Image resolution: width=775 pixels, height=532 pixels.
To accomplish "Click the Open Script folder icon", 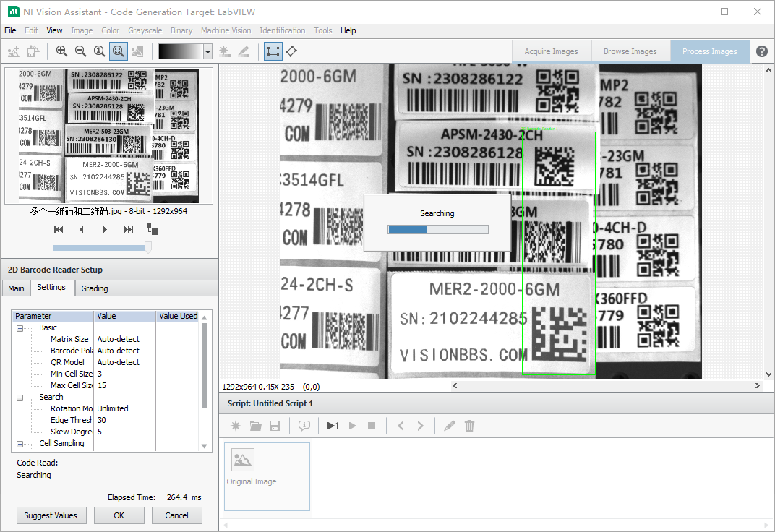I will [x=255, y=426].
